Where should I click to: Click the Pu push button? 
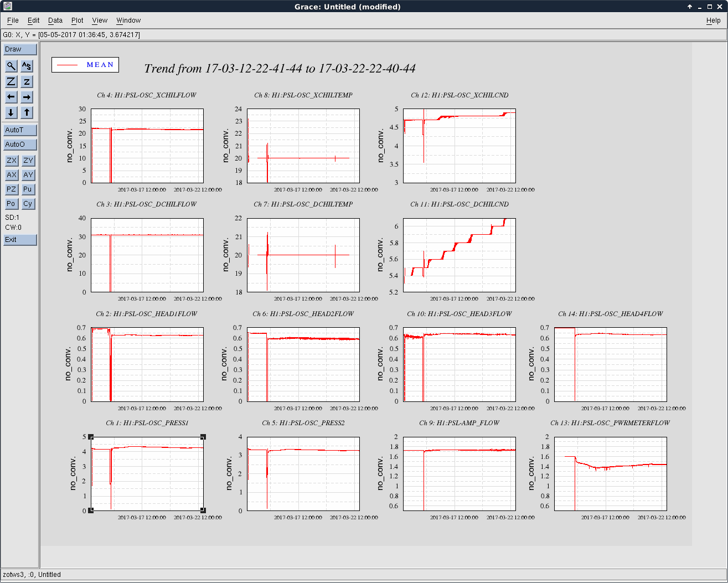pyautogui.click(x=28, y=189)
